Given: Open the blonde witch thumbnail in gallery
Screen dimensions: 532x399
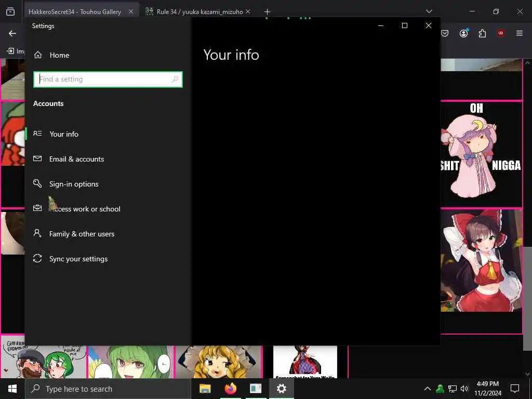Looking at the screenshot, I should 219,362.
